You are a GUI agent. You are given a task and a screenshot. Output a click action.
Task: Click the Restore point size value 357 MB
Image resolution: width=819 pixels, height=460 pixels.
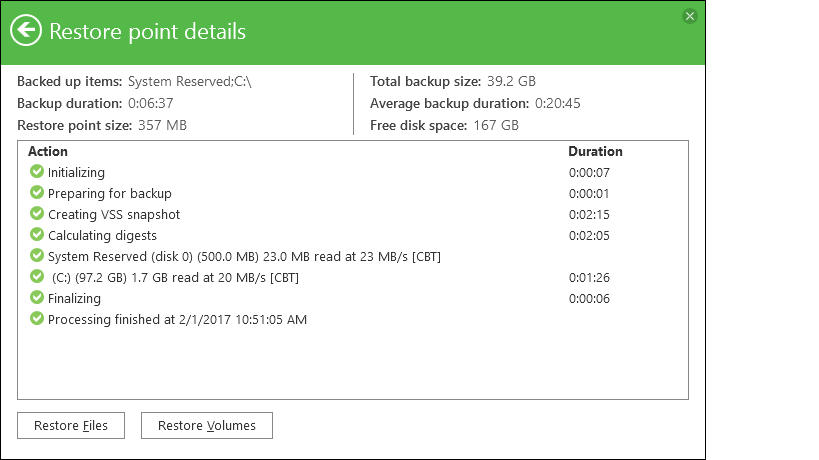pos(162,125)
